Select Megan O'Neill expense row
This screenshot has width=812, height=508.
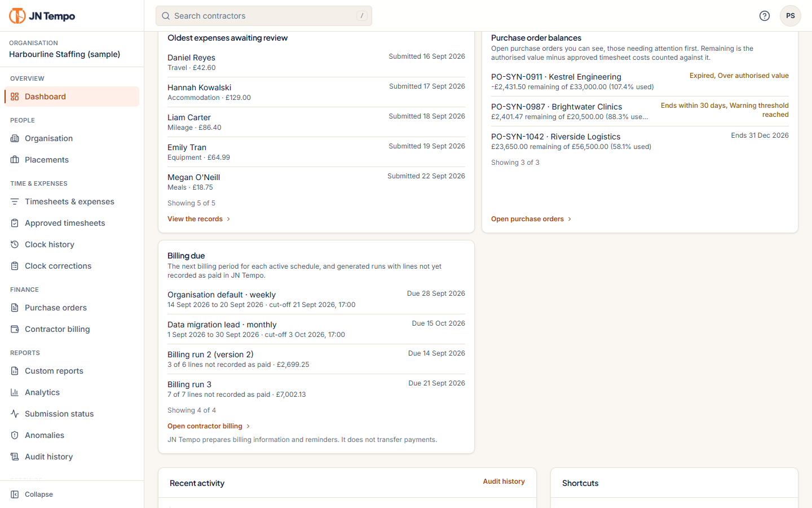tap(316, 182)
